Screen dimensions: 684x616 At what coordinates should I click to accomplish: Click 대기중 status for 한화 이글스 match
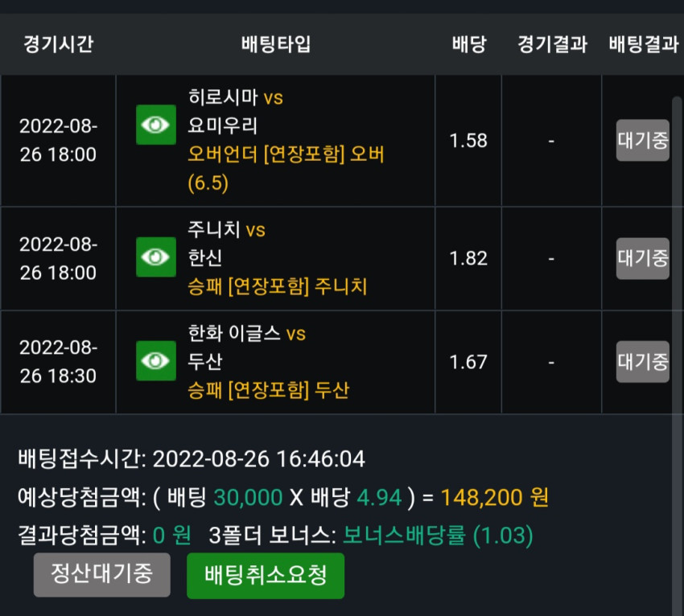tap(643, 361)
